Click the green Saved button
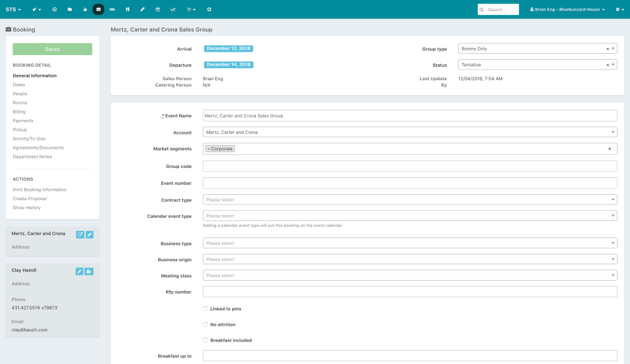The height and width of the screenshot is (364, 630). [x=52, y=49]
